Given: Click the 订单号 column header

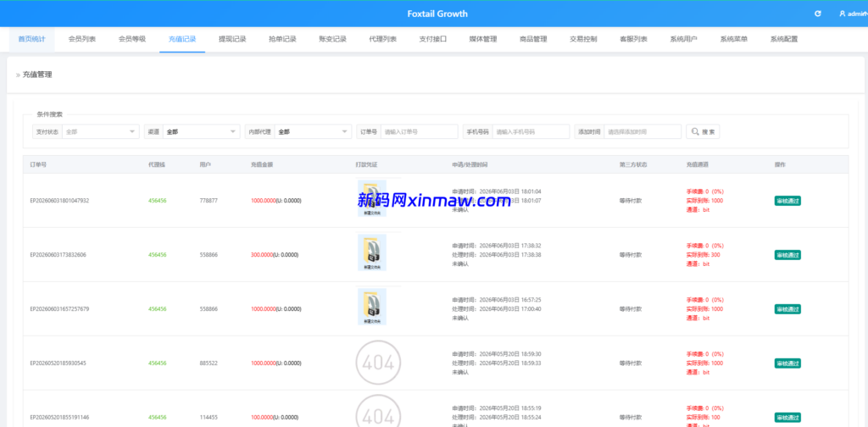Looking at the screenshot, I should (x=38, y=165).
